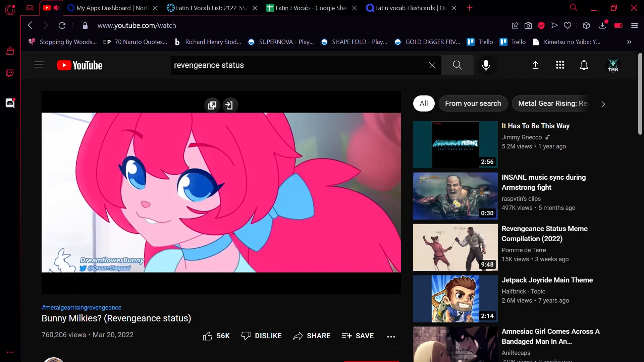Show more filter chips arrow

point(603,104)
